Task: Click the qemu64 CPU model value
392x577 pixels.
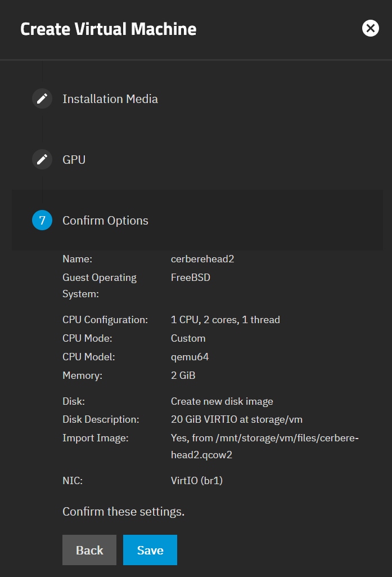Action: click(x=190, y=357)
